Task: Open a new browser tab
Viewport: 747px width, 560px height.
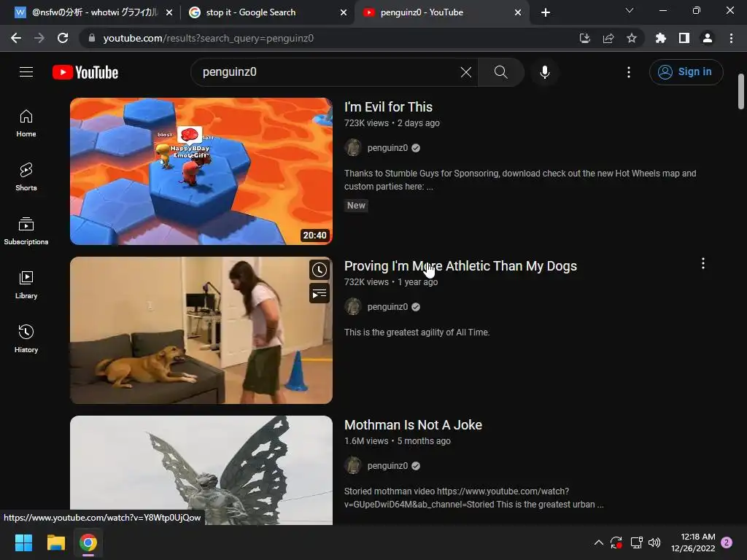Action: [x=546, y=12]
